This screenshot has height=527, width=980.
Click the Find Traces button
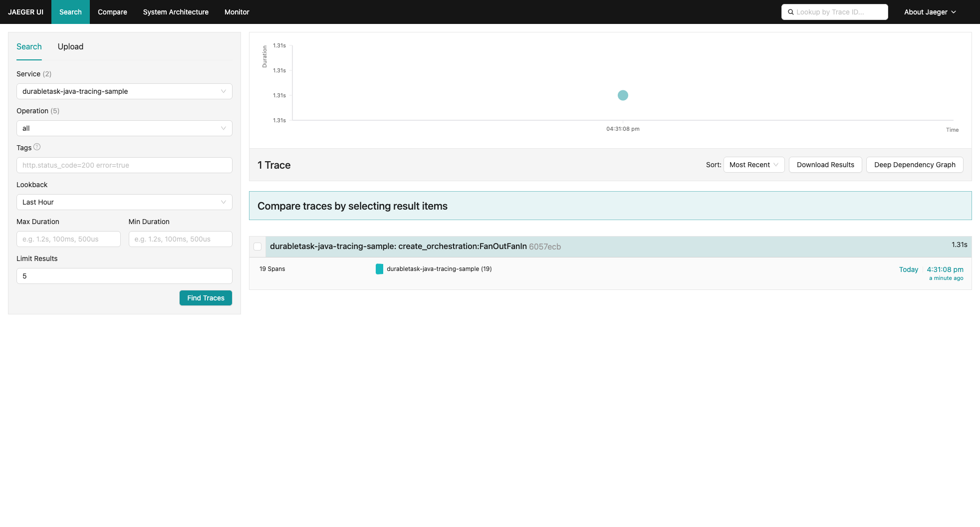[206, 298]
